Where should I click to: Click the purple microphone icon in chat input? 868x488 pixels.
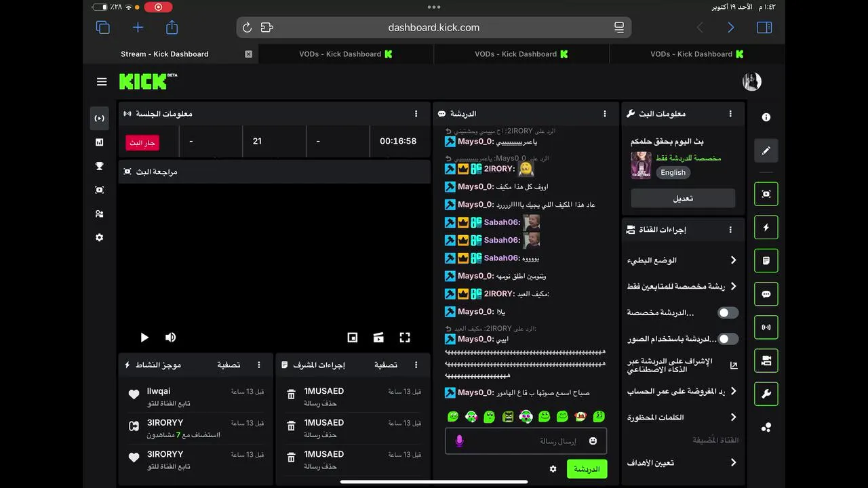tap(459, 441)
